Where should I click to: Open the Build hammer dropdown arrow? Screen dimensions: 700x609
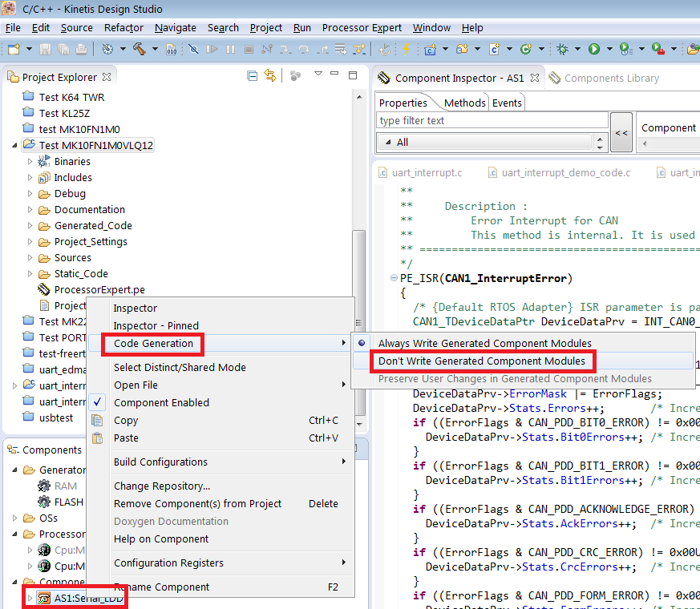coord(155,49)
